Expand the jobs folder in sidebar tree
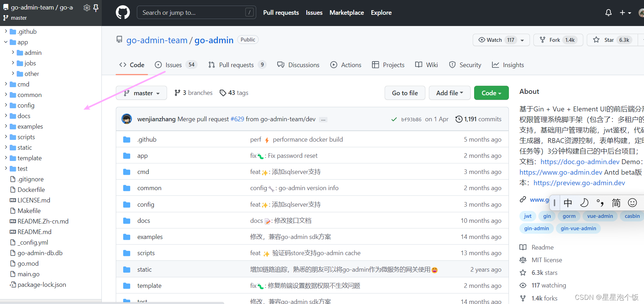 click(x=13, y=63)
